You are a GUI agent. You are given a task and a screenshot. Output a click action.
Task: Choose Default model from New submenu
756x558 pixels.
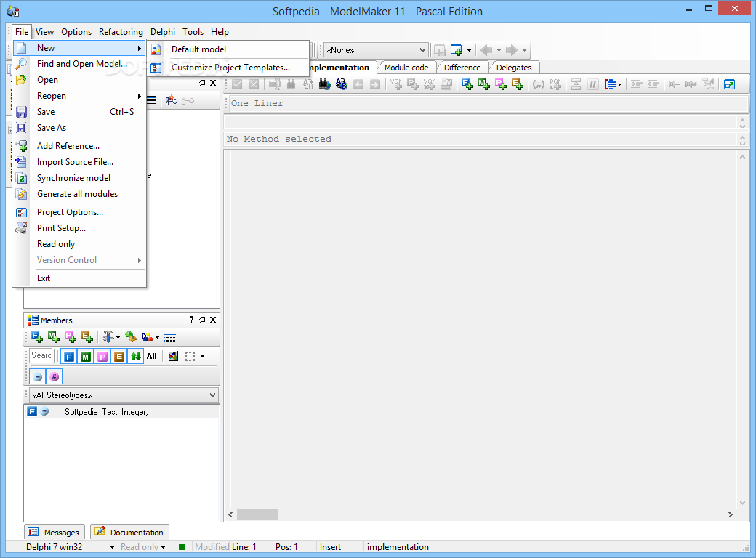coord(228,49)
